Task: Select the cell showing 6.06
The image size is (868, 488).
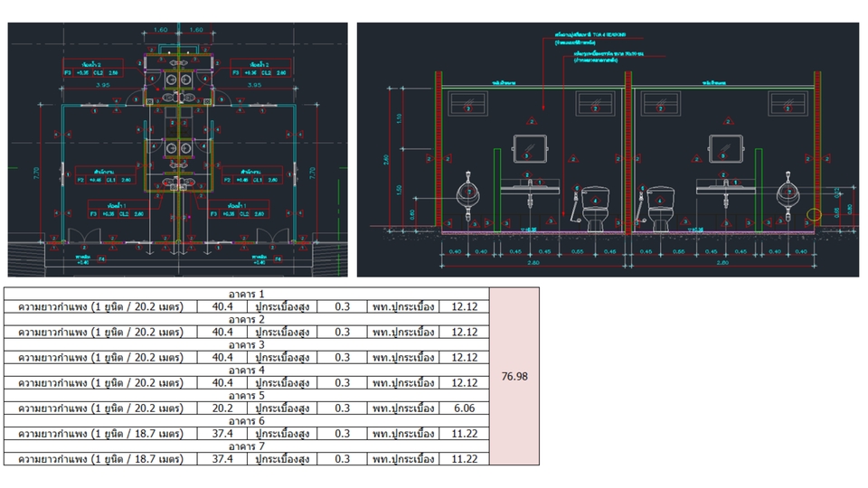Action: click(464, 408)
